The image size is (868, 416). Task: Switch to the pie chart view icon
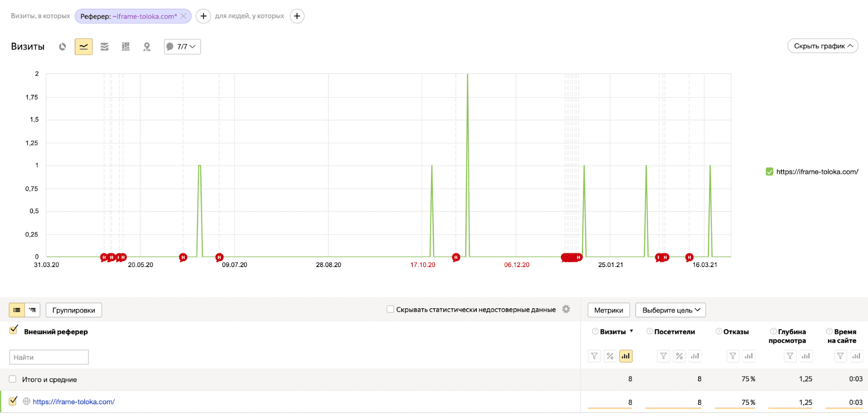[63, 46]
